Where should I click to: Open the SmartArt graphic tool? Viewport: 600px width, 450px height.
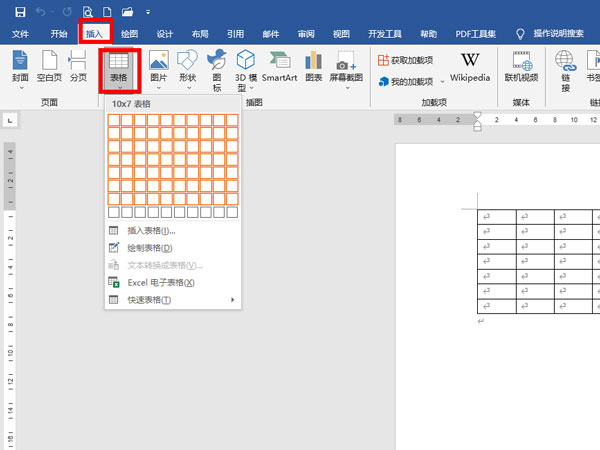click(x=280, y=67)
